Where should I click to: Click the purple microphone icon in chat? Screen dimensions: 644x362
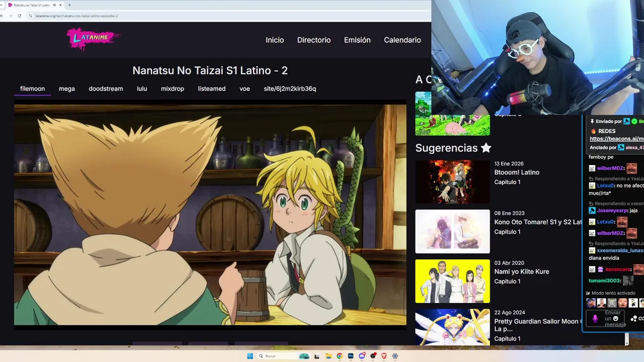(x=595, y=318)
